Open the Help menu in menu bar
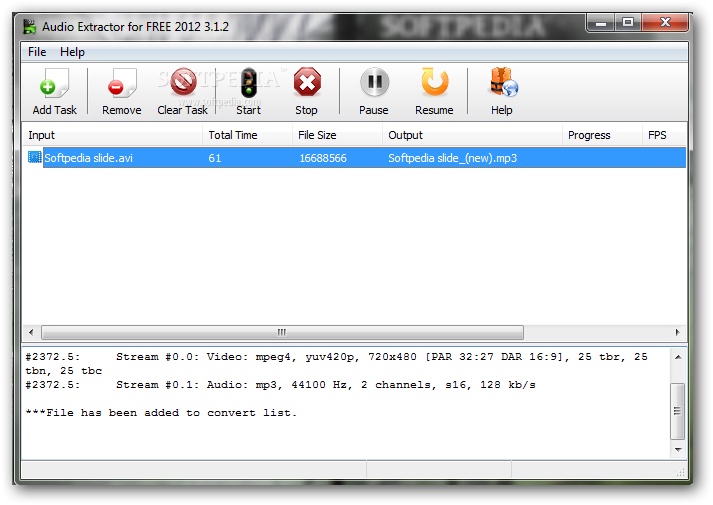This screenshot has height=505, width=713. 72,52
